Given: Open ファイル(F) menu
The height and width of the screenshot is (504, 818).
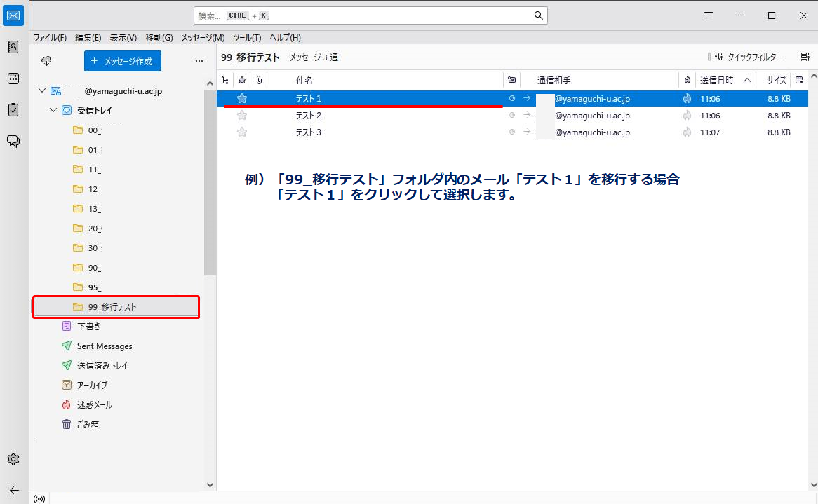Looking at the screenshot, I should click(50, 38).
